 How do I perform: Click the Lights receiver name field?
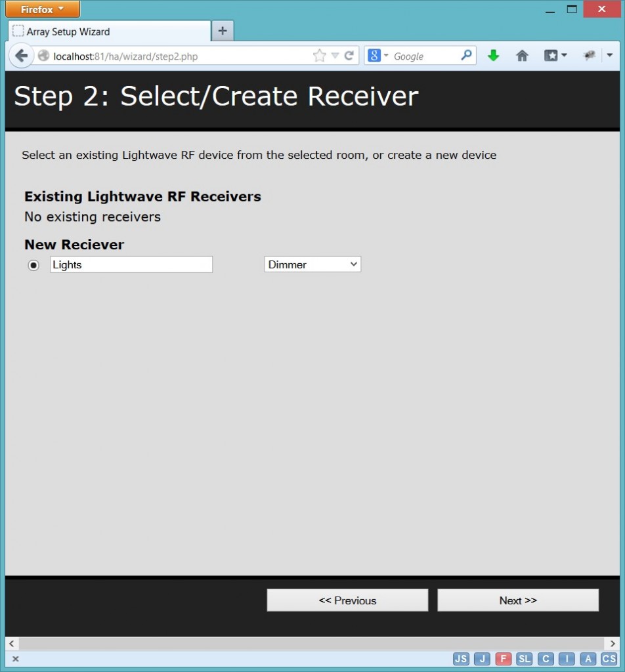click(131, 264)
